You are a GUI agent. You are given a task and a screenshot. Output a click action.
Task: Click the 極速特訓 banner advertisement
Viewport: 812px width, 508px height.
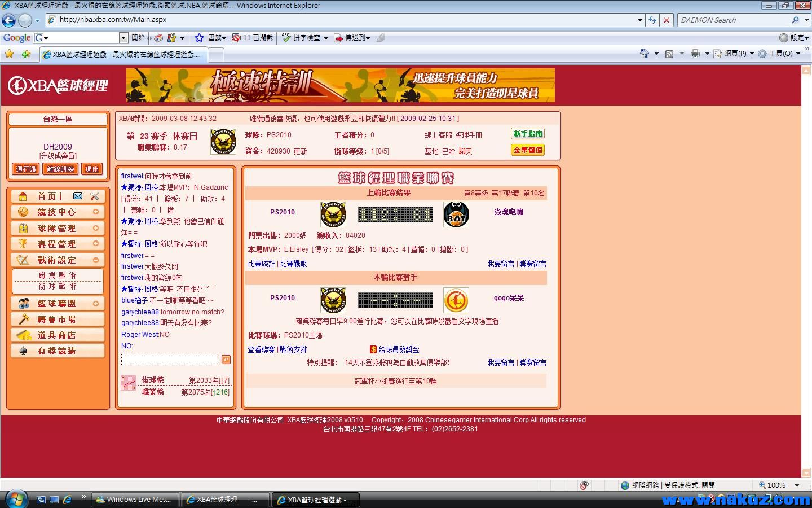pyautogui.click(x=341, y=85)
